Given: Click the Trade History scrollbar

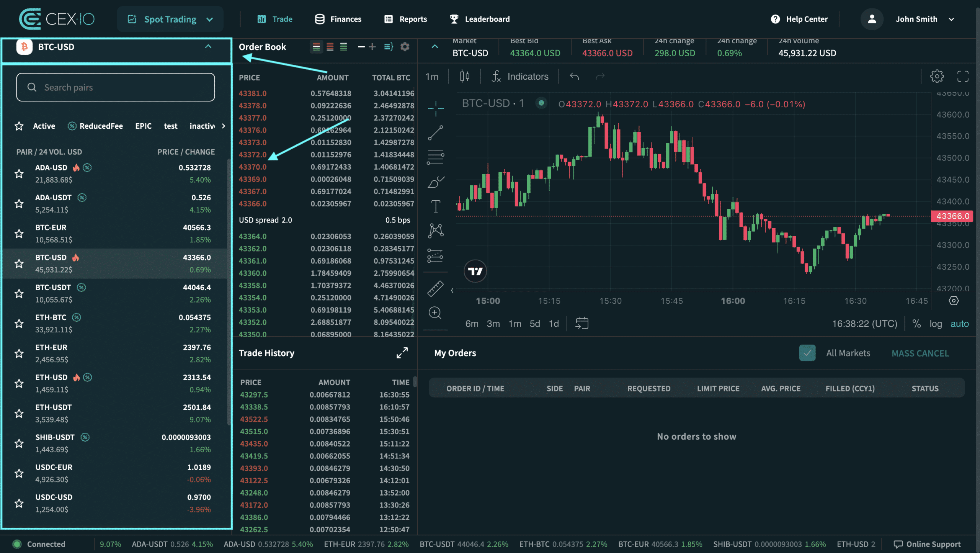Looking at the screenshot, I should pyautogui.click(x=415, y=381).
